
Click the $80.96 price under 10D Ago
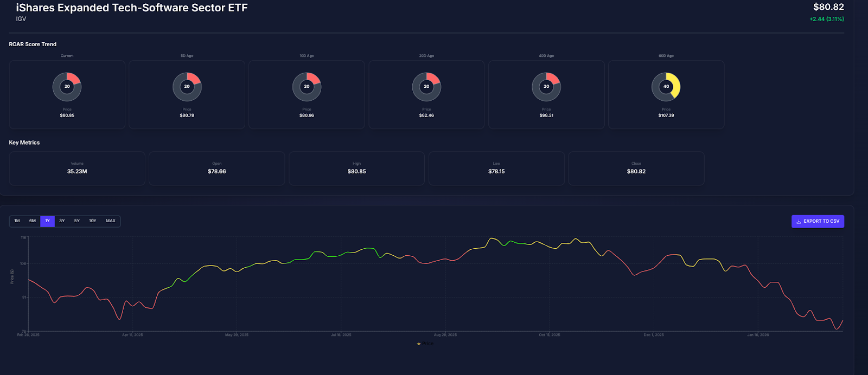pos(307,115)
